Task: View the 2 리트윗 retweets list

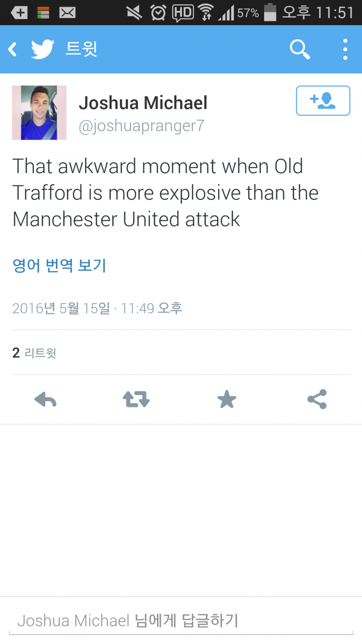Action: 34,353
